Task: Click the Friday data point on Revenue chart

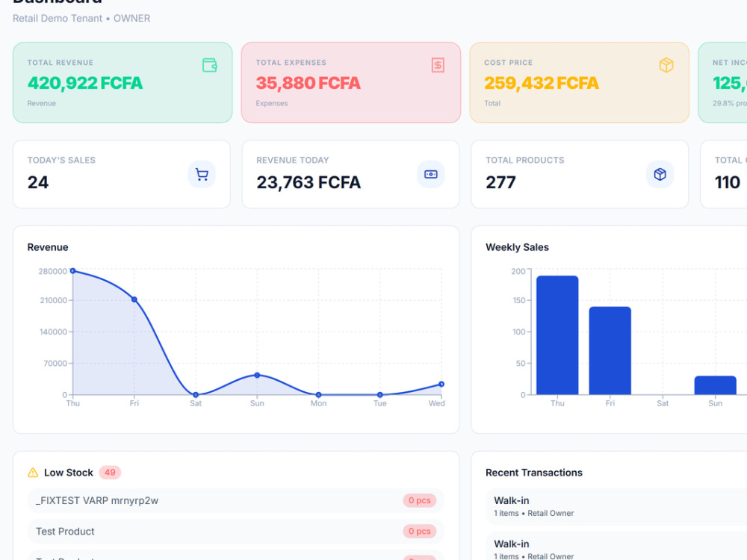Action: (x=134, y=299)
